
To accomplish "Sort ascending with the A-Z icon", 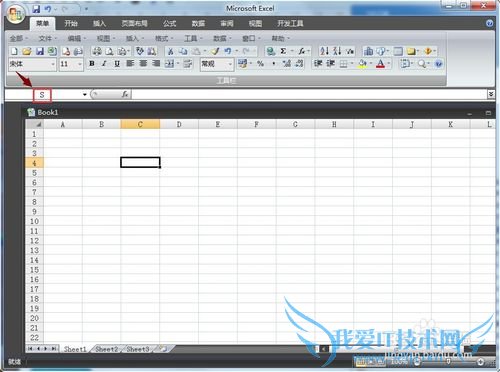I will [x=324, y=51].
